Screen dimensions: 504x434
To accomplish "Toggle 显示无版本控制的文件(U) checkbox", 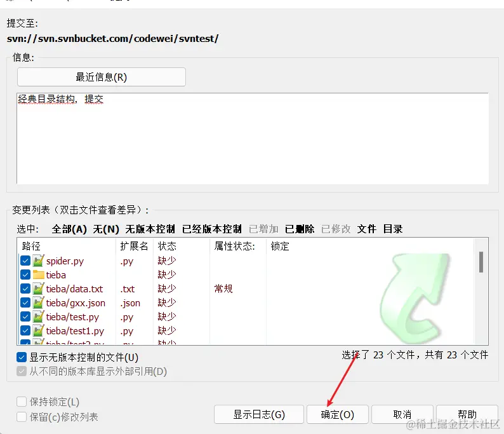I will click(22, 357).
